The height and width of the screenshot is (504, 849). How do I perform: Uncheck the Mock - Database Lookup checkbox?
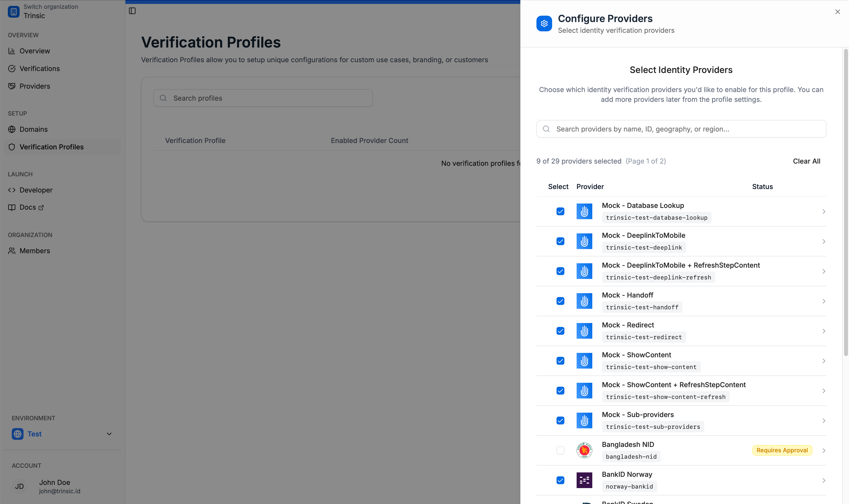click(x=560, y=212)
